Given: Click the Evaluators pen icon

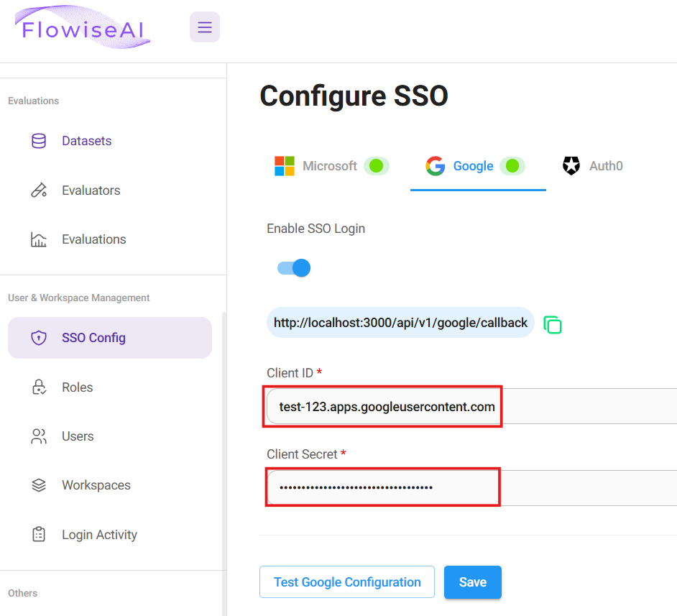Looking at the screenshot, I should coord(39,190).
